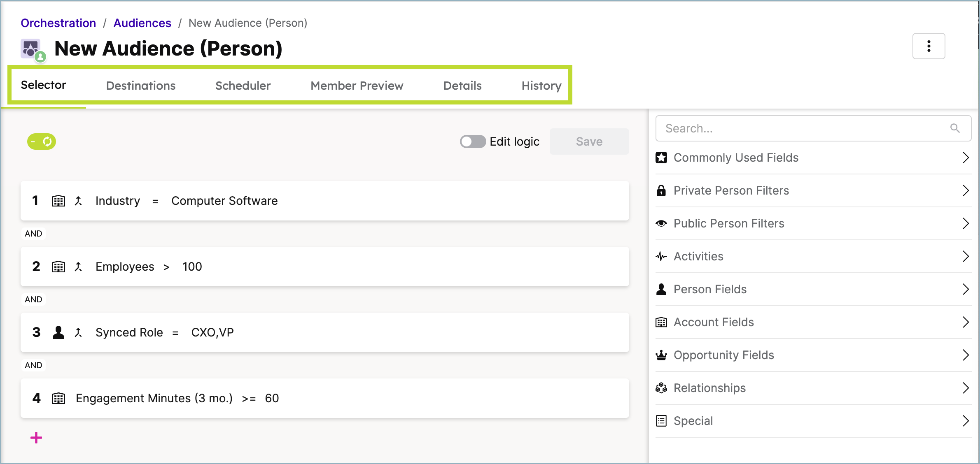Open the Scheduler tab
This screenshot has width=980, height=464.
pyautogui.click(x=243, y=86)
